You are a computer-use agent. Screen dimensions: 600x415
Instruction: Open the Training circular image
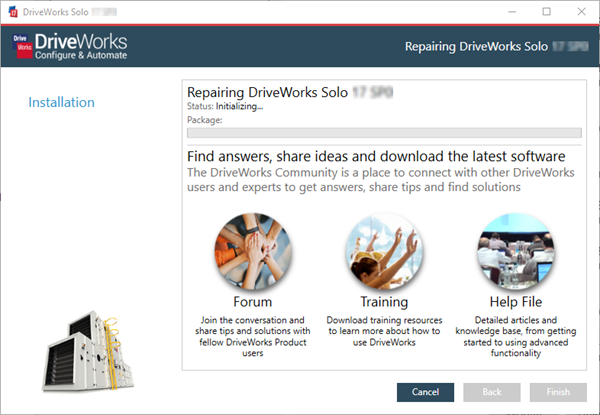[384, 251]
